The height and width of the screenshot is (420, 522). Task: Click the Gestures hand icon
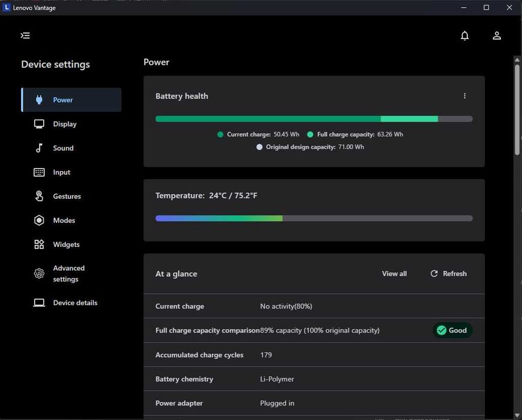pyautogui.click(x=39, y=196)
